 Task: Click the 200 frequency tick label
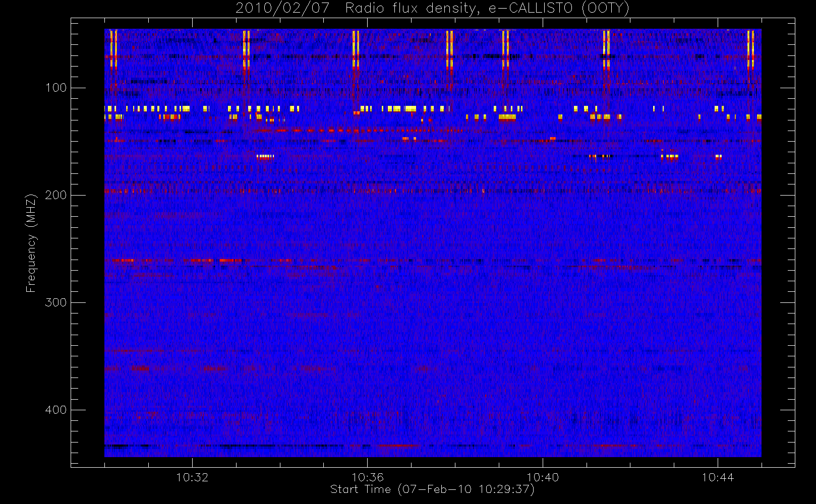(56, 195)
